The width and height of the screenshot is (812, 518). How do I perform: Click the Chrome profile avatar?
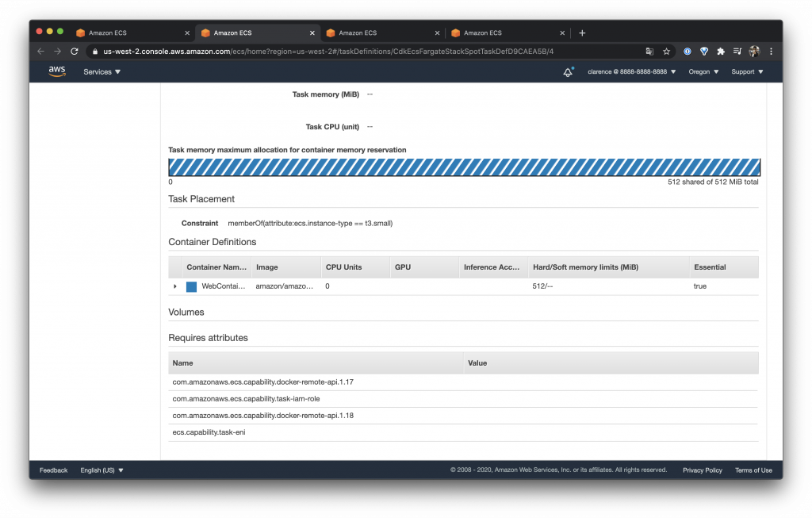coord(754,52)
